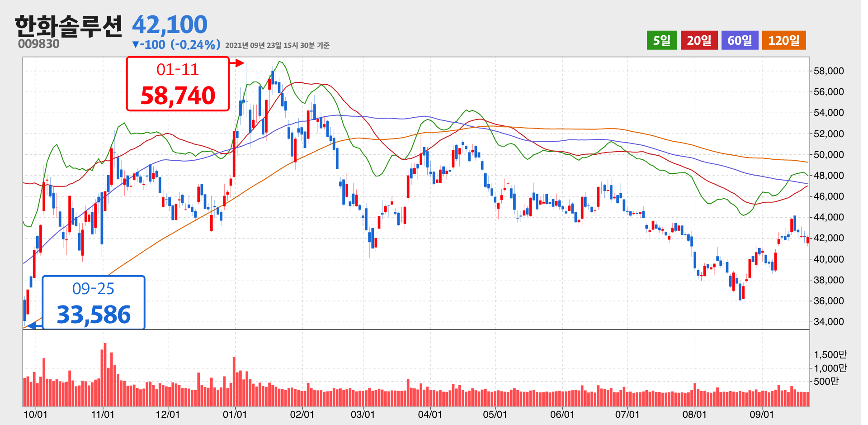The height and width of the screenshot is (425, 868).
Task: Click the 09/01 date axis label
Action: coord(762,414)
